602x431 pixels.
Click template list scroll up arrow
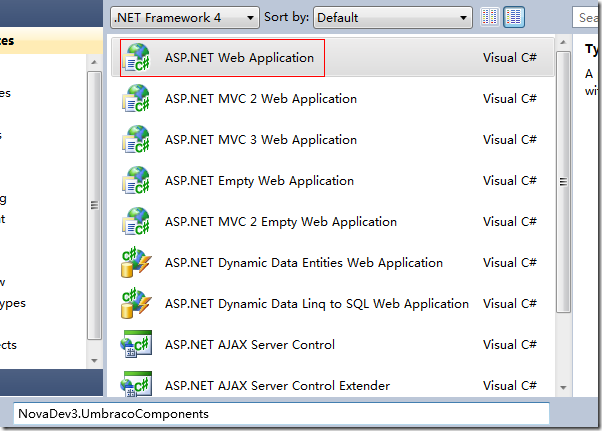pos(563,43)
